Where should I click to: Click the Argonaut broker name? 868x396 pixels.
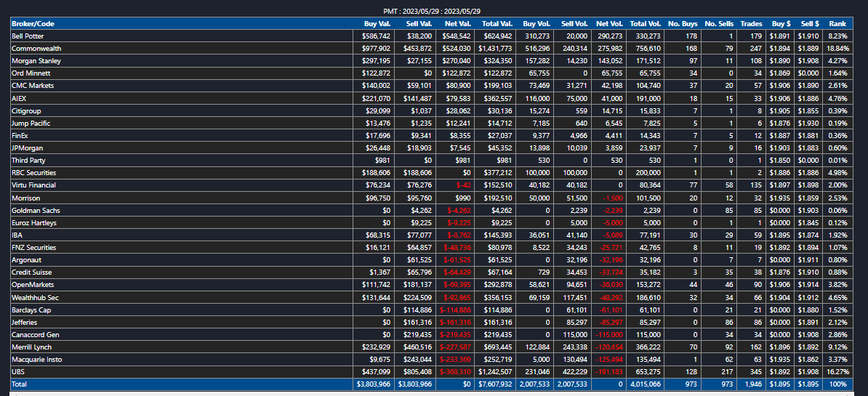(x=27, y=260)
